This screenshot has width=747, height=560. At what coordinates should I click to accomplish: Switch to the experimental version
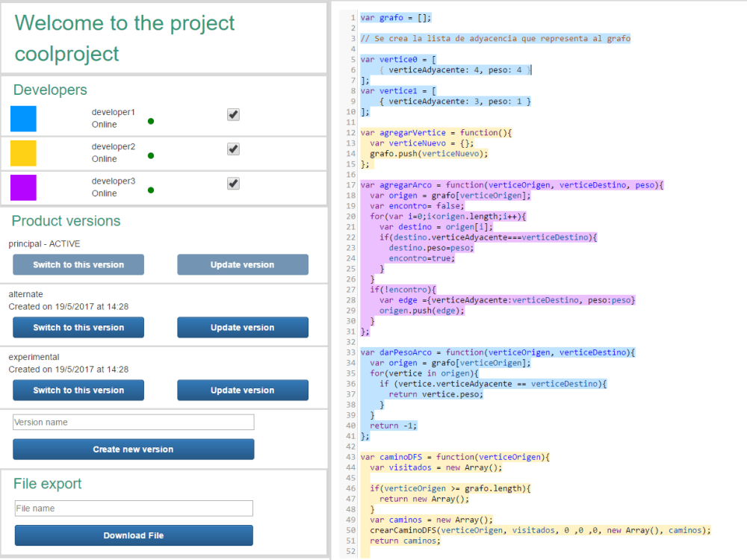[78, 390]
